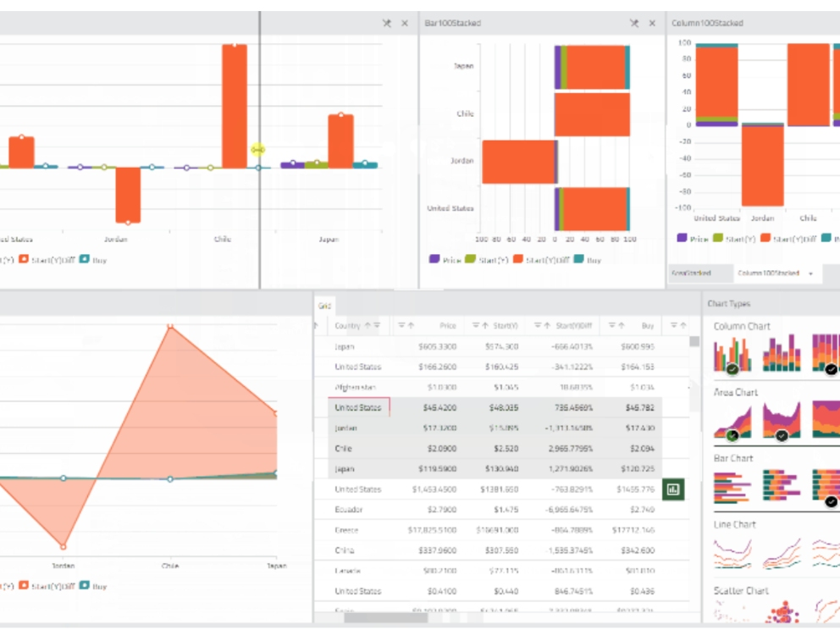
Task: Close the Bar100Stacked chart panel
Action: (x=652, y=24)
